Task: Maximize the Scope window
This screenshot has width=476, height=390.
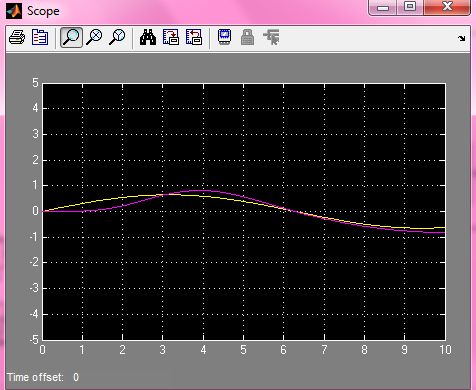Action: (410, 7)
